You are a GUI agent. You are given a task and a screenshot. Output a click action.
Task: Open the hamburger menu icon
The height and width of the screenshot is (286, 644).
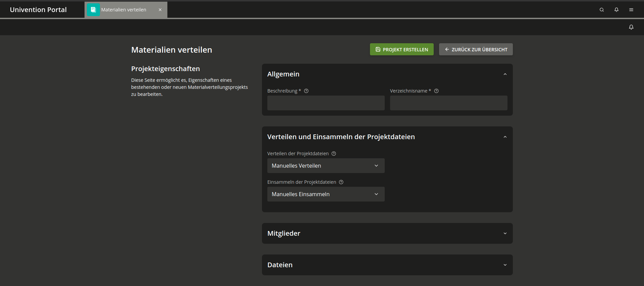pos(631,10)
